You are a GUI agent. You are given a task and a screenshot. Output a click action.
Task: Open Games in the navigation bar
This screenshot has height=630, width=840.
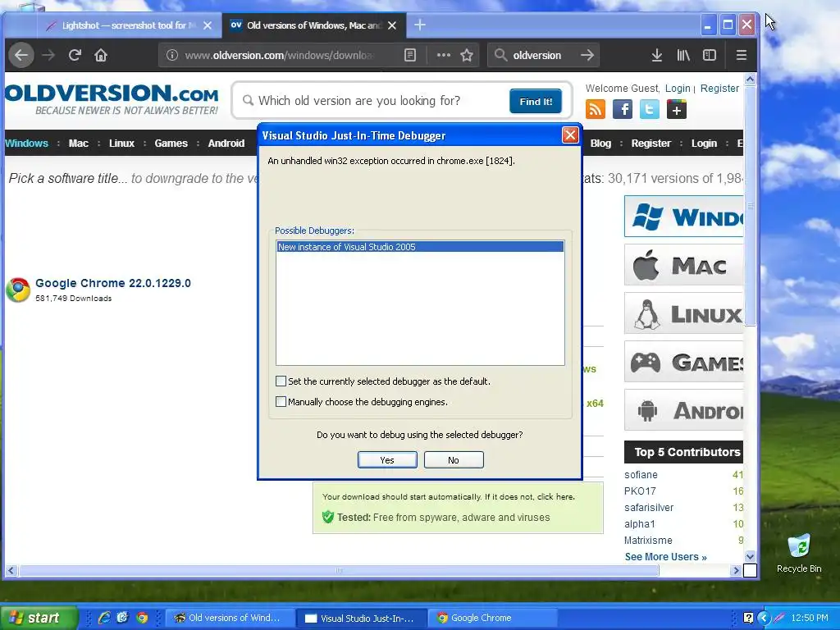click(171, 143)
